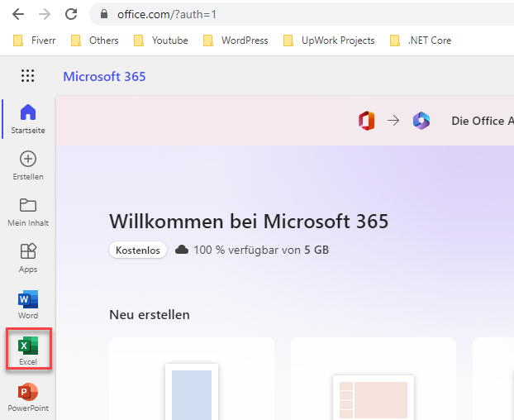Open Erstellen plus icon in sidebar
Viewport: 514px width, 420px height.
pos(28,165)
